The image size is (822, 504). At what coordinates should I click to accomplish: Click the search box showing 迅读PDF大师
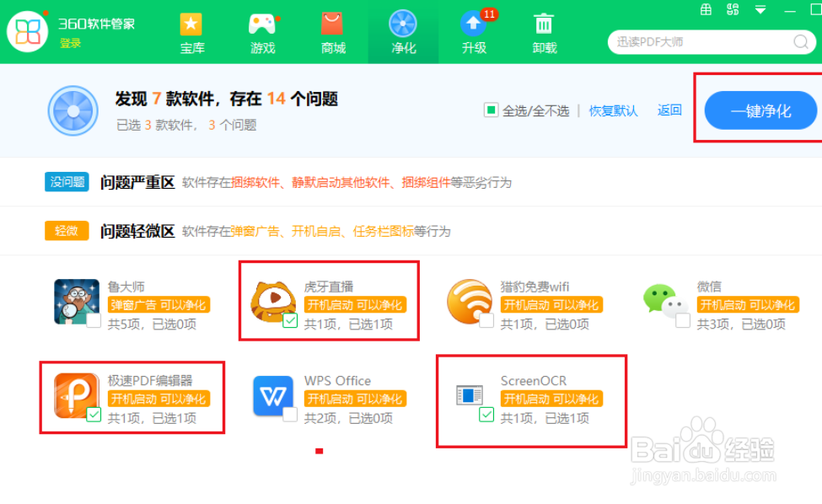click(712, 42)
